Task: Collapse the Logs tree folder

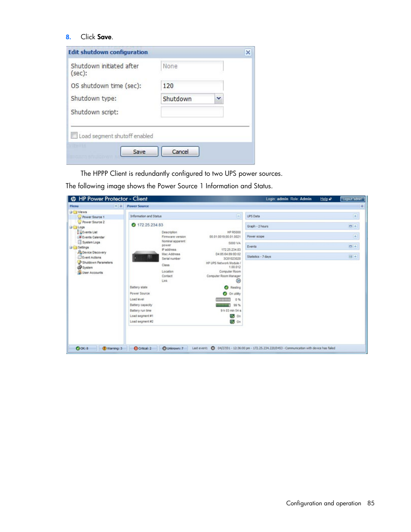Action: [71, 227]
